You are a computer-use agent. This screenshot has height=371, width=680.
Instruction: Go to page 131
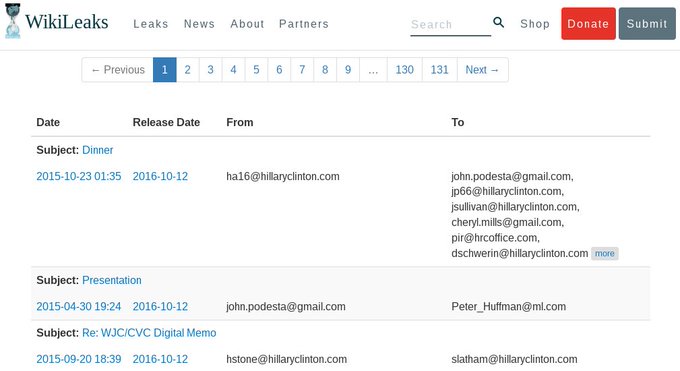(x=439, y=70)
